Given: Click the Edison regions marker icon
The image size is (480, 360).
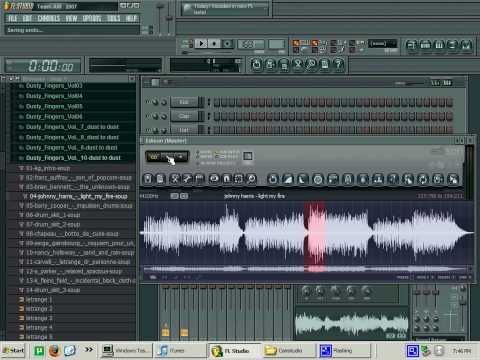Looking at the screenshot, I should click(199, 179).
